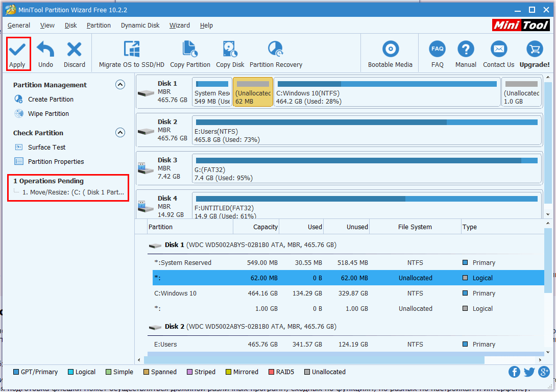Select F:UNTITLED partition bar

(x=367, y=206)
